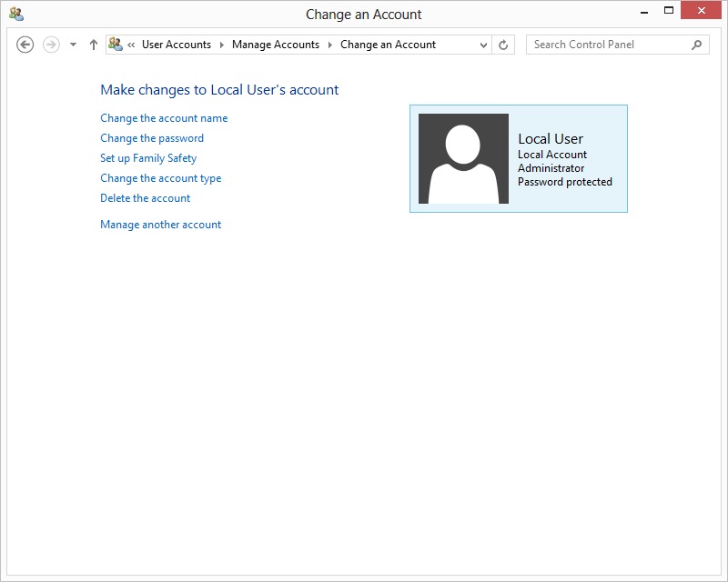
Task: Click the Forward navigation arrow
Action: 51,45
